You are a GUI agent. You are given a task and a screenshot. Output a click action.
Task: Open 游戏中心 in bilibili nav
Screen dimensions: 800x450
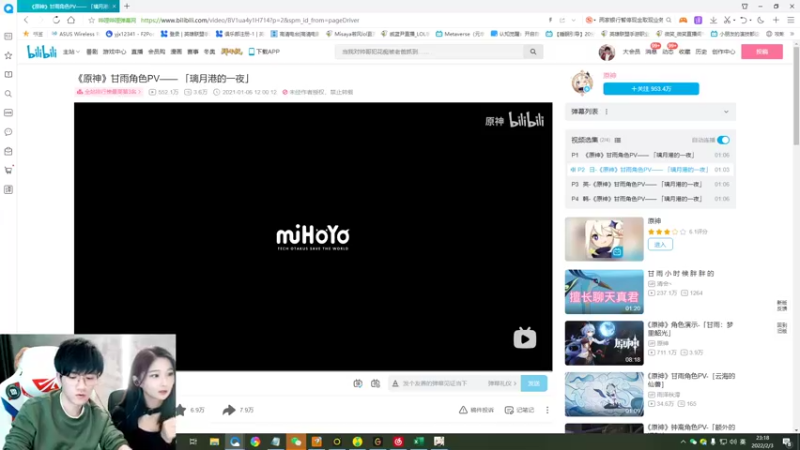pyautogui.click(x=114, y=52)
